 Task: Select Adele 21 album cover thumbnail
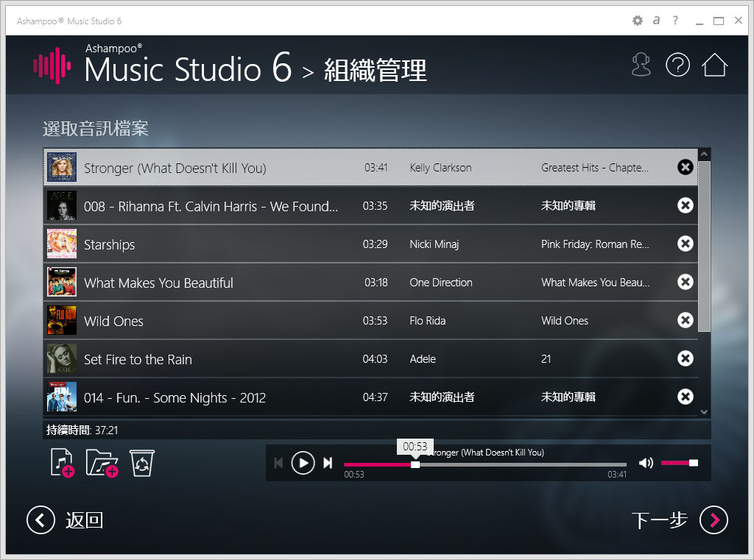62,358
